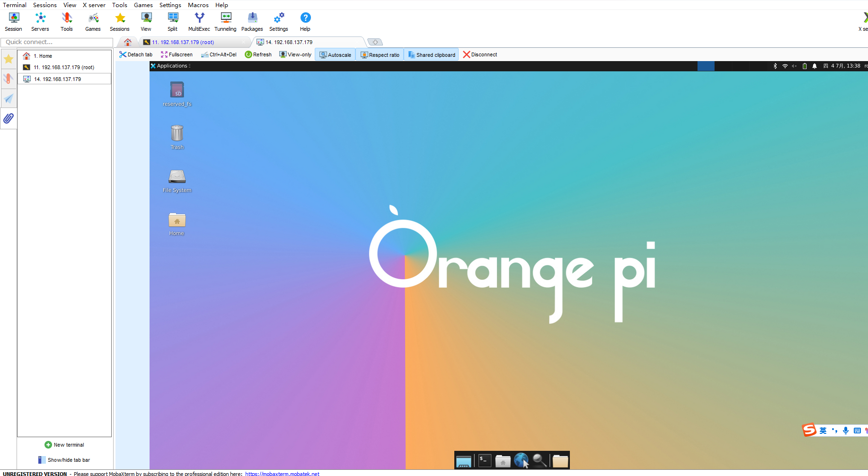Toggle the Respect ratio option
Viewport: 868px width, 476px height.
point(380,54)
